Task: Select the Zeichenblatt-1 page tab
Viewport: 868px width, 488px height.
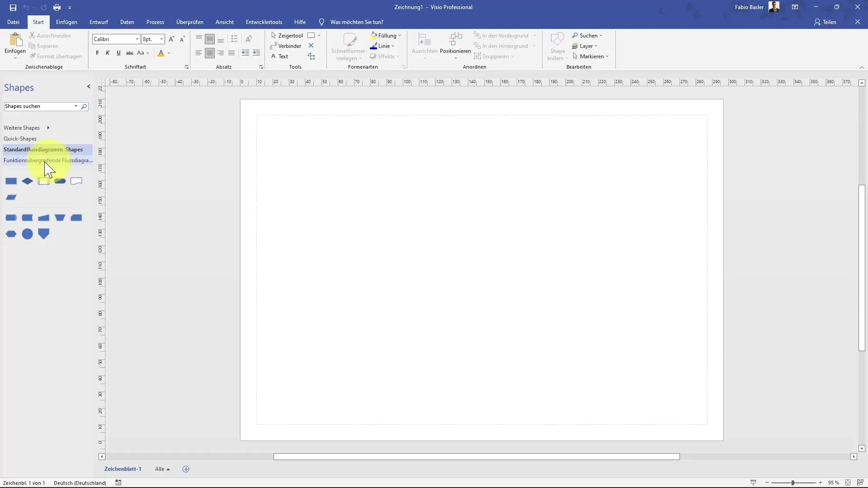Action: 123,469
